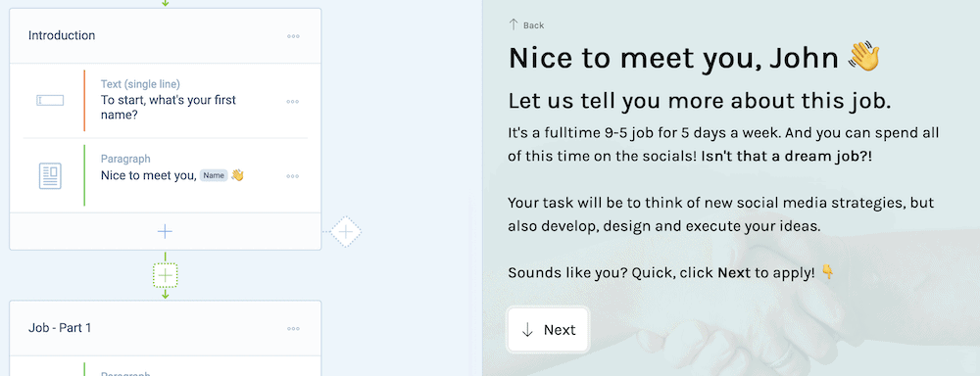This screenshot has width=980, height=376.
Task: Go Back in the form preview
Action: tap(526, 25)
